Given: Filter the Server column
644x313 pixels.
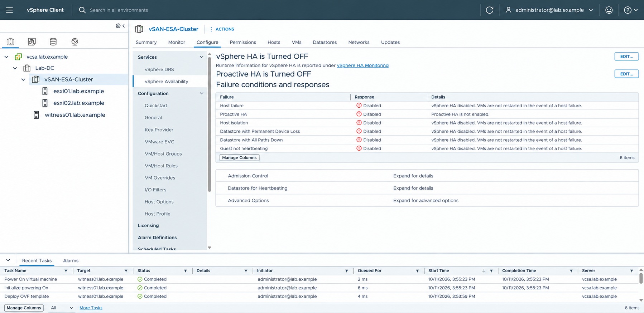Looking at the screenshot, I should coord(632,271).
